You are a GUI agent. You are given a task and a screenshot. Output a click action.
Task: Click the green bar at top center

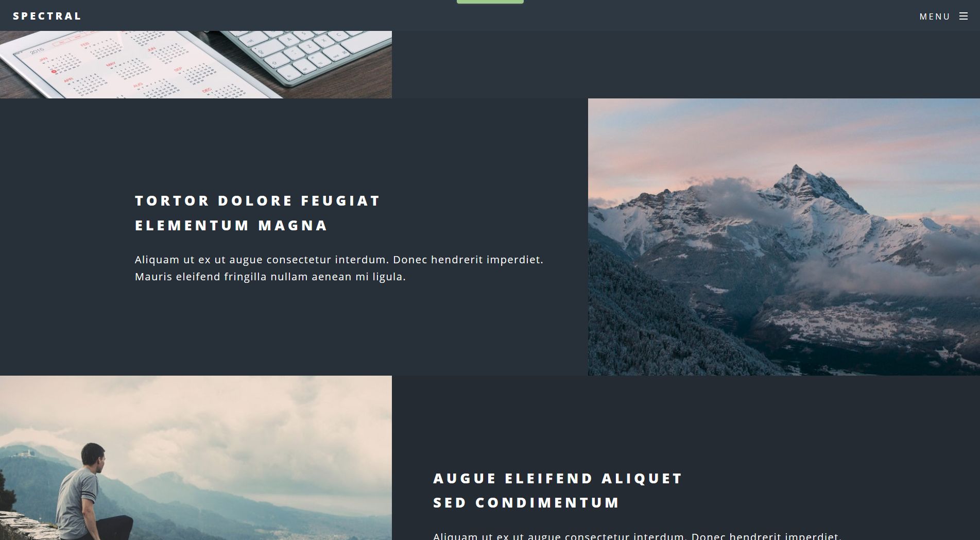490,2
